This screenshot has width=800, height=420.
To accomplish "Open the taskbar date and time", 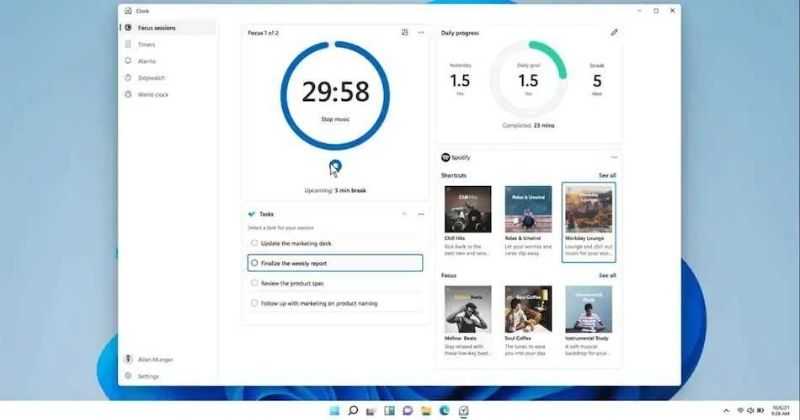I will (x=781, y=411).
